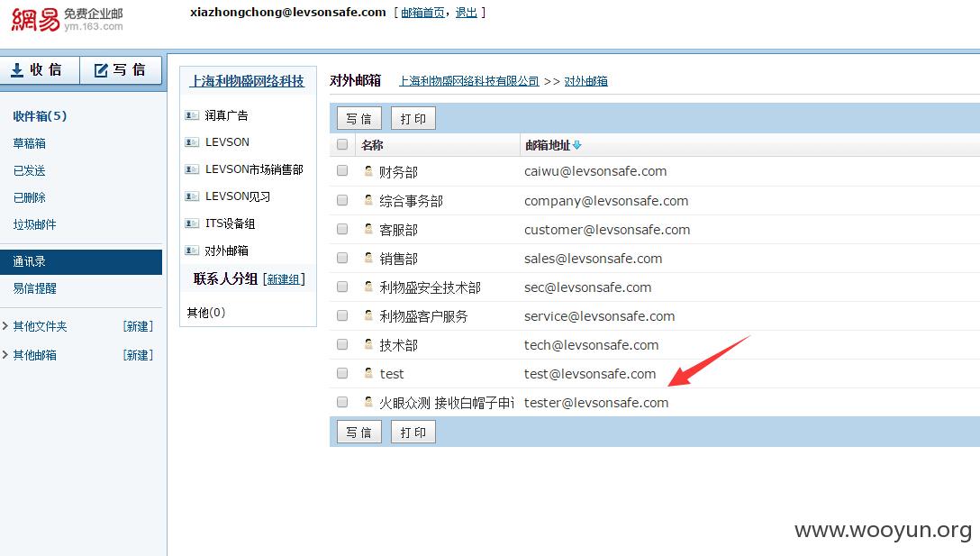Click the NetEase logo icon

coord(36,20)
